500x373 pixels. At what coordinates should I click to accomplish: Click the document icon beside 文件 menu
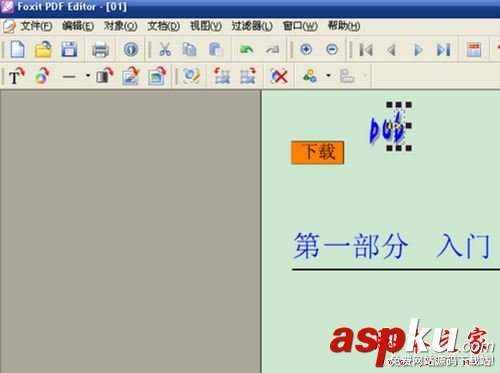point(9,26)
